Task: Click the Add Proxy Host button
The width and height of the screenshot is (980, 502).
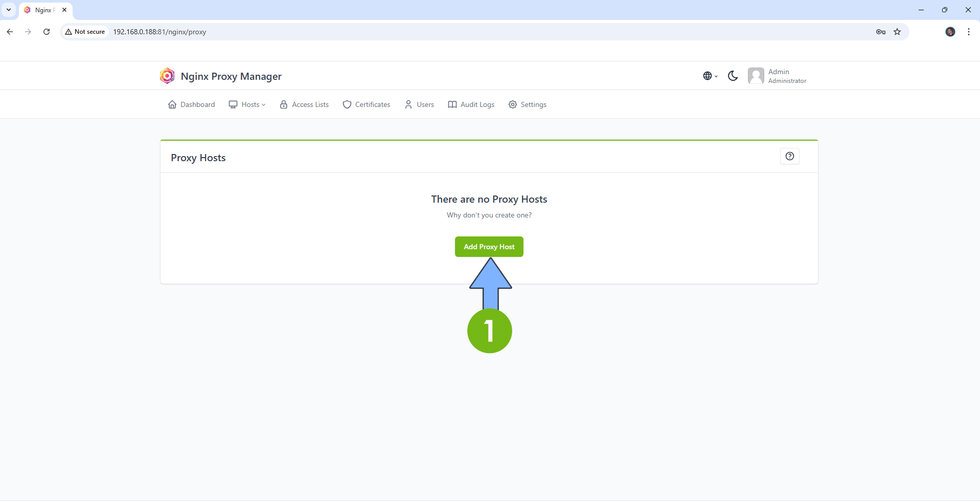Action: click(x=489, y=246)
